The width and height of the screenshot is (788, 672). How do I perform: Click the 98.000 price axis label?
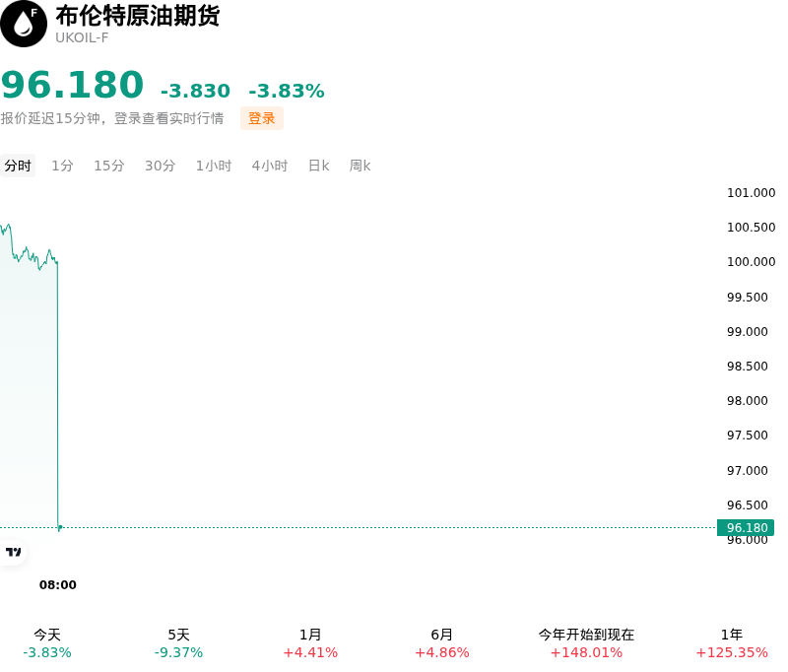point(748,401)
